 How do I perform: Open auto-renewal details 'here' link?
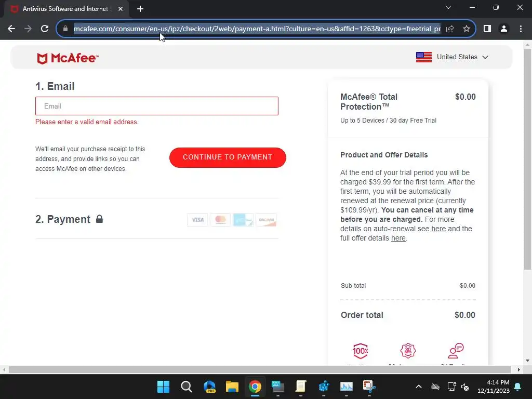tap(438, 229)
